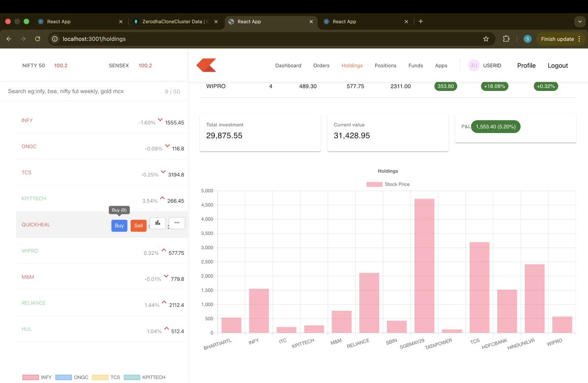Open Profile link

[x=526, y=65]
